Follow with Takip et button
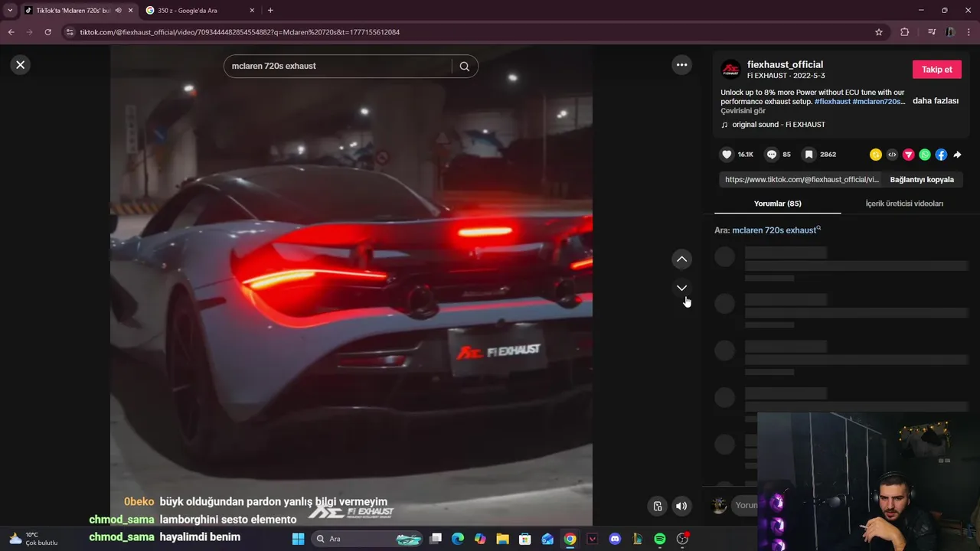 (936, 70)
